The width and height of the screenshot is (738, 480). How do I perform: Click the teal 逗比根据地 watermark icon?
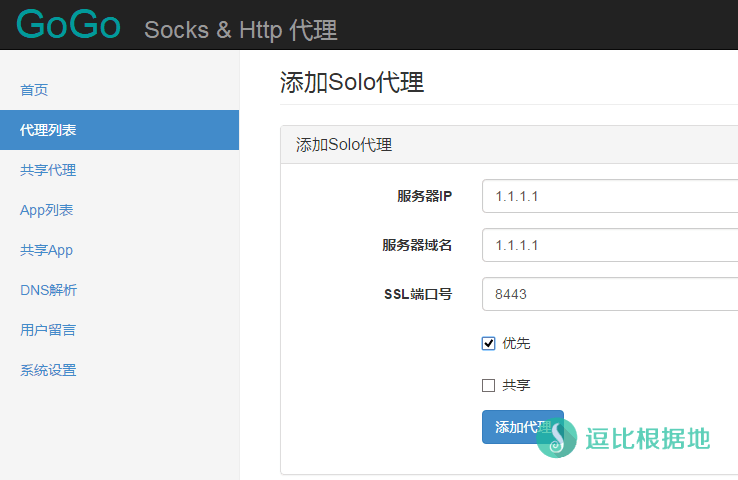557,437
